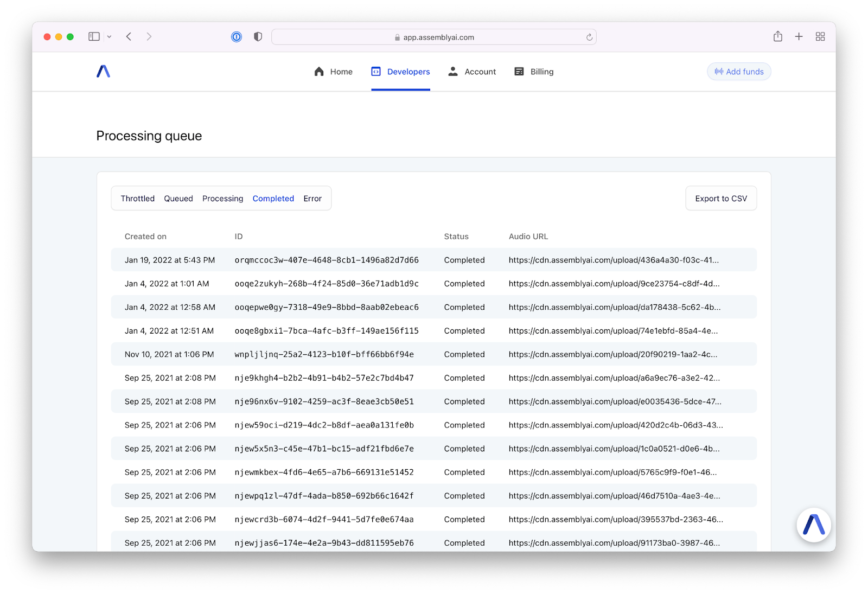This screenshot has width=868, height=594.
Task: Expand the sidebar options chevron
Action: click(109, 37)
